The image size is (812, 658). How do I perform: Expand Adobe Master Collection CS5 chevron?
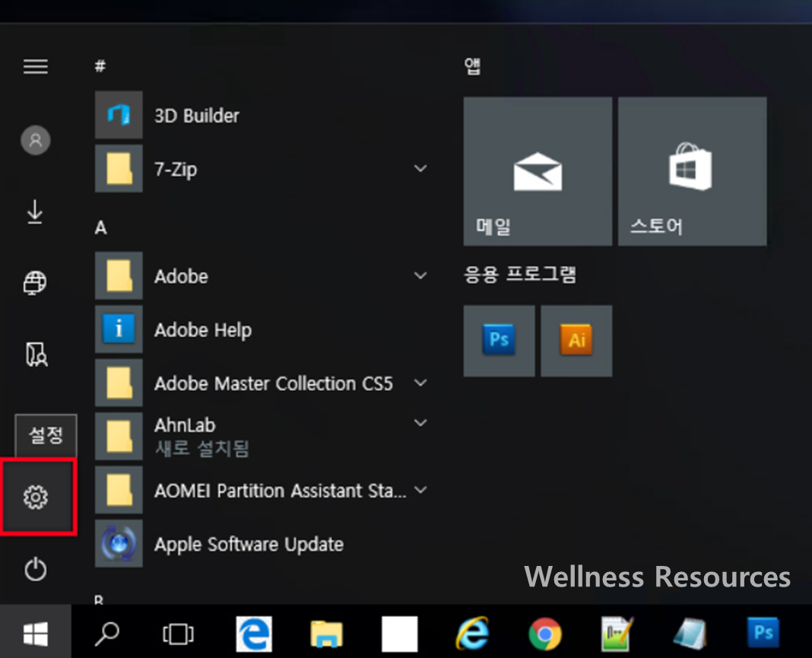coord(420,383)
